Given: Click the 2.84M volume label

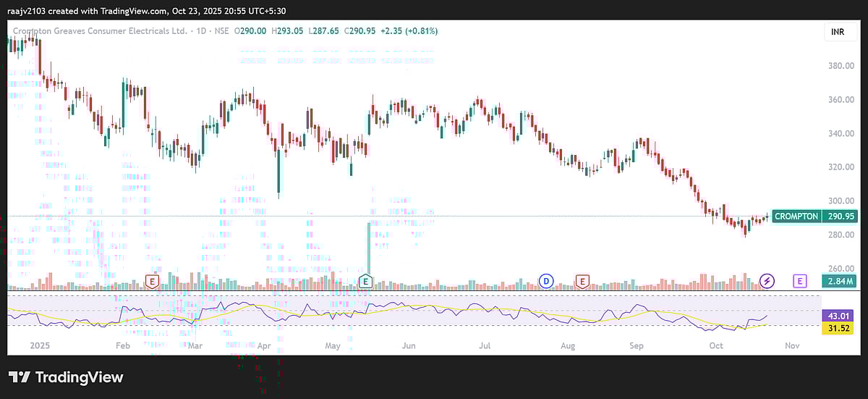Looking at the screenshot, I should click(x=838, y=281).
